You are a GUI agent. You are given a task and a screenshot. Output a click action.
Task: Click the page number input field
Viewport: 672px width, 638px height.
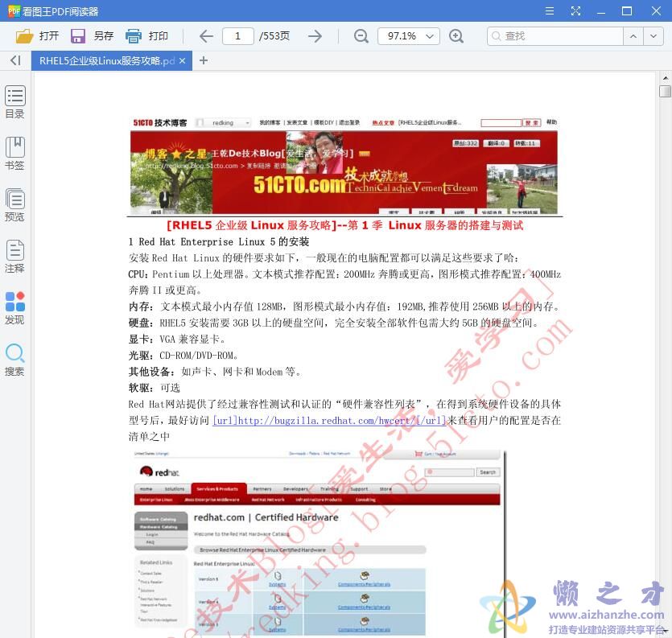237,36
